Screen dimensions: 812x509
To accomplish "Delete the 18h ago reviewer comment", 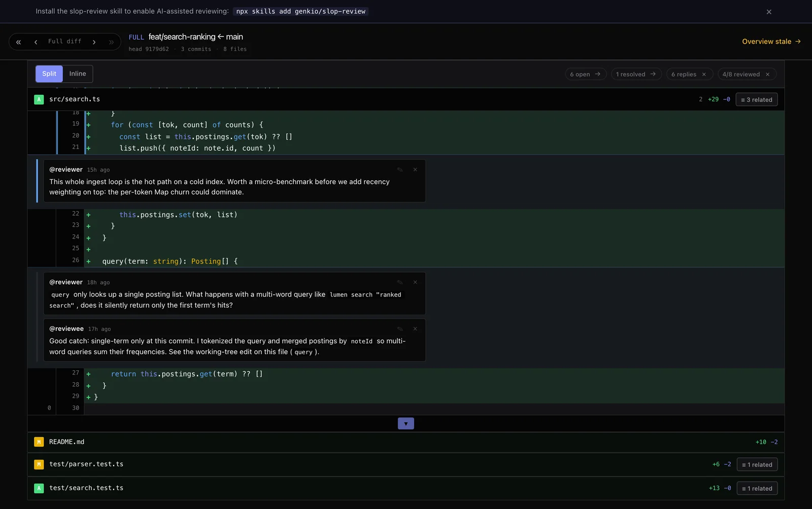I will click(x=415, y=283).
